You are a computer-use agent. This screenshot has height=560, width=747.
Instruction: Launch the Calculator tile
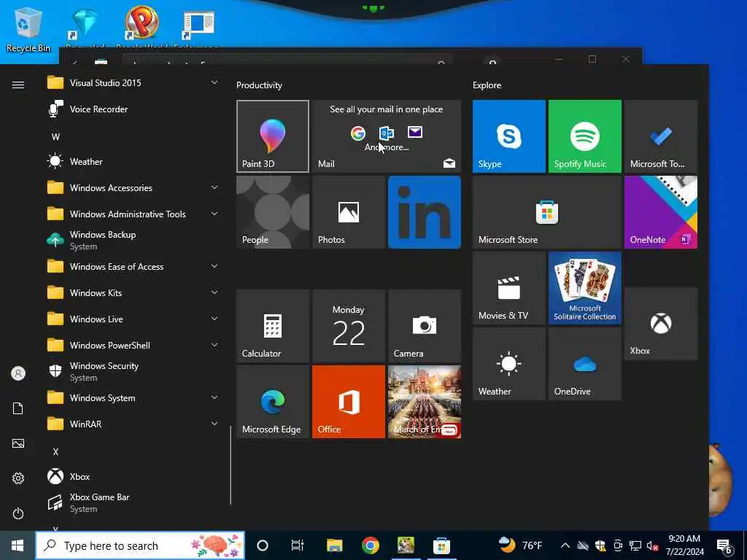pyautogui.click(x=273, y=326)
